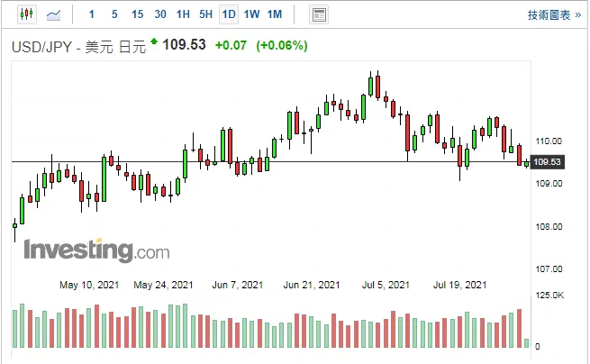Select the 1 minute timeframe
The image size is (590, 364).
[x=92, y=14]
